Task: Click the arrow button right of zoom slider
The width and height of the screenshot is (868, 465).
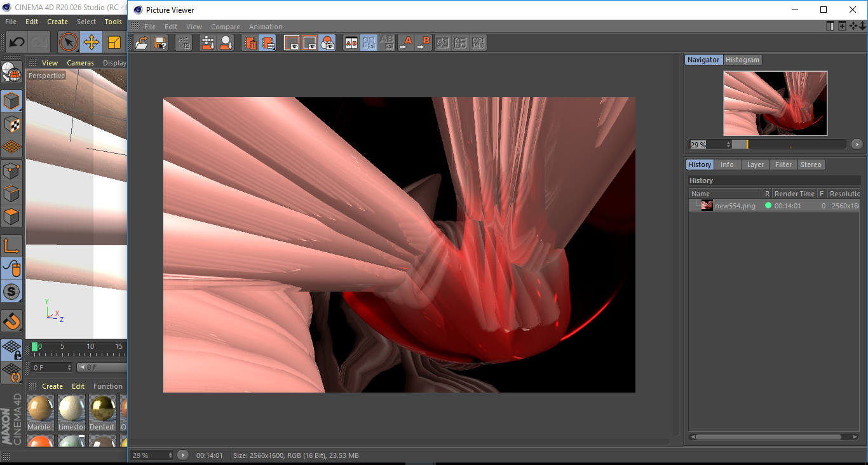Action: click(857, 144)
